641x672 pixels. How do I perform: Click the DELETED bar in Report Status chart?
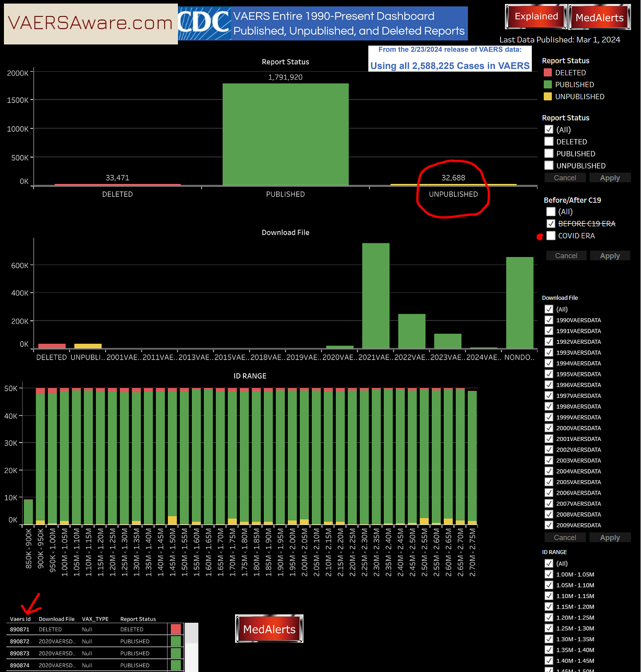pyautogui.click(x=118, y=184)
